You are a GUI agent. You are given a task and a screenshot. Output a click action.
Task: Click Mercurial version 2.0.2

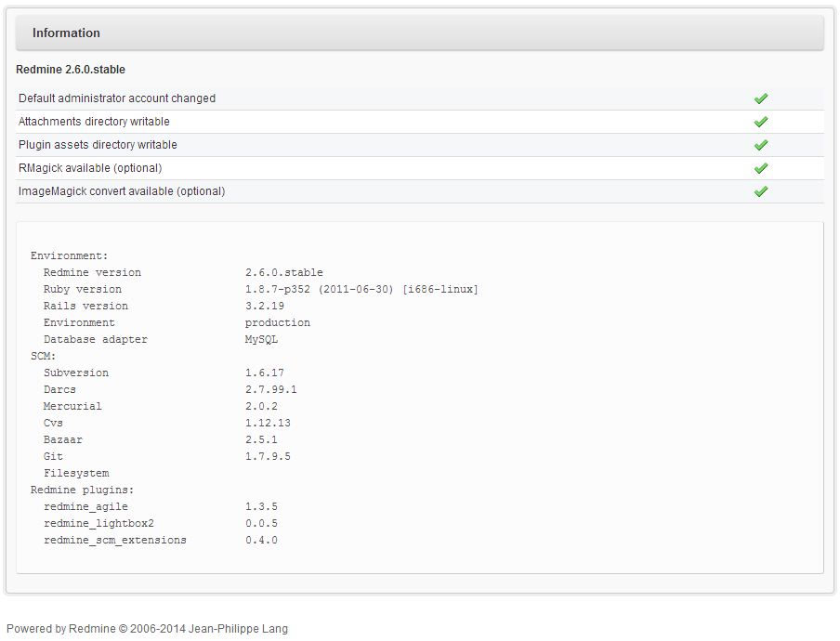pos(261,406)
